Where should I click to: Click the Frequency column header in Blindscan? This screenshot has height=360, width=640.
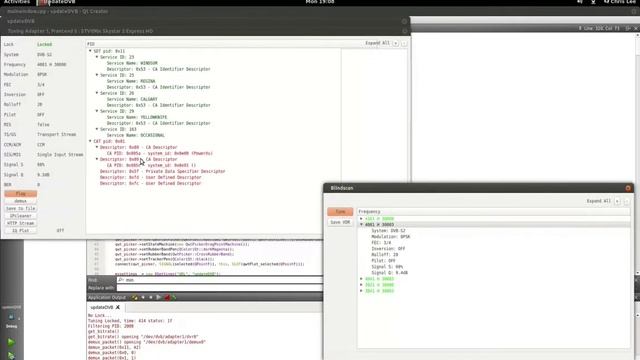tap(493, 211)
